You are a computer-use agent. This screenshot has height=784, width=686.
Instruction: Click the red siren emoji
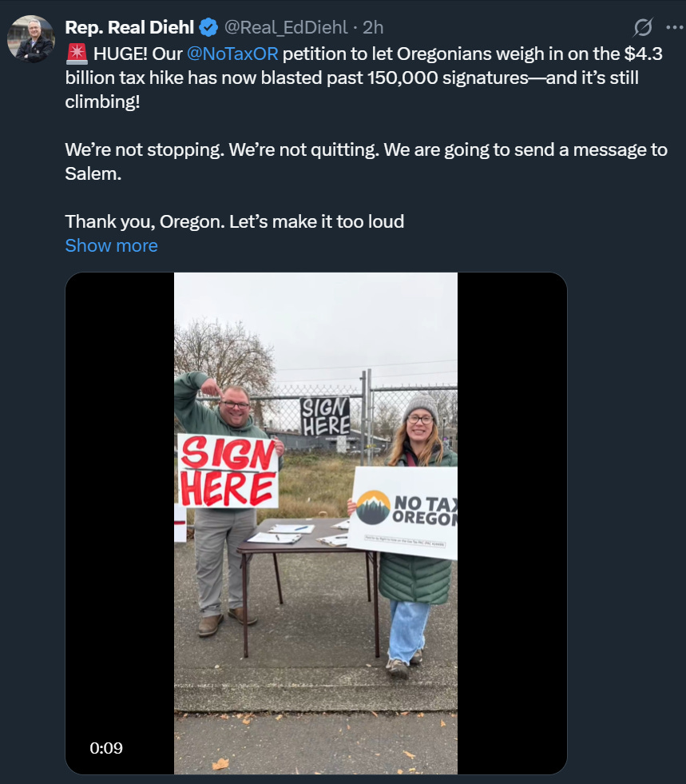tap(77, 54)
